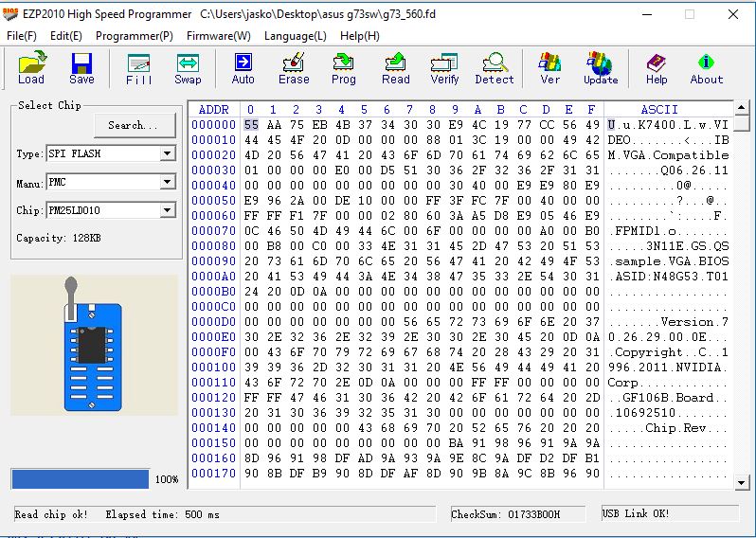Viewport: 756px width, 538px height.
Task: Click the CheckSum: 01733B00H status field
Action: (x=518, y=514)
